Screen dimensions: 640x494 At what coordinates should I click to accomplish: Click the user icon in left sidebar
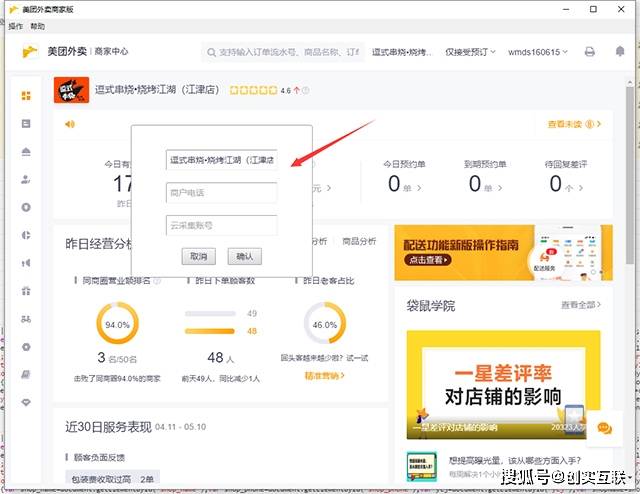point(26,180)
